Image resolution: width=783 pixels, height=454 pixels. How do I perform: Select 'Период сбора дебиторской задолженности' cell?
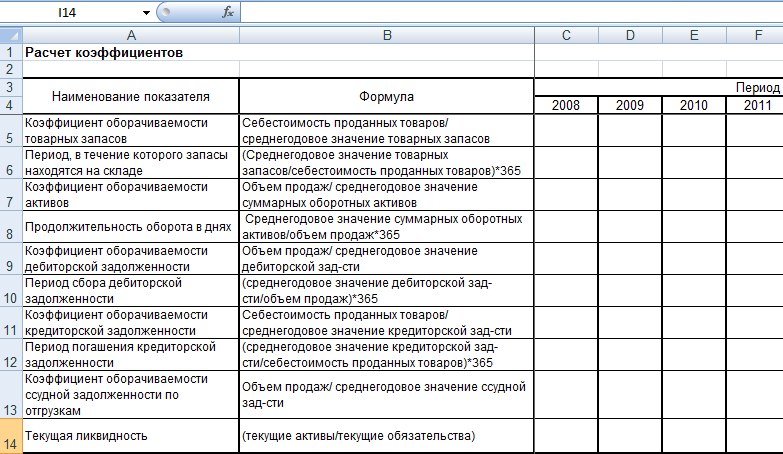coord(131,291)
